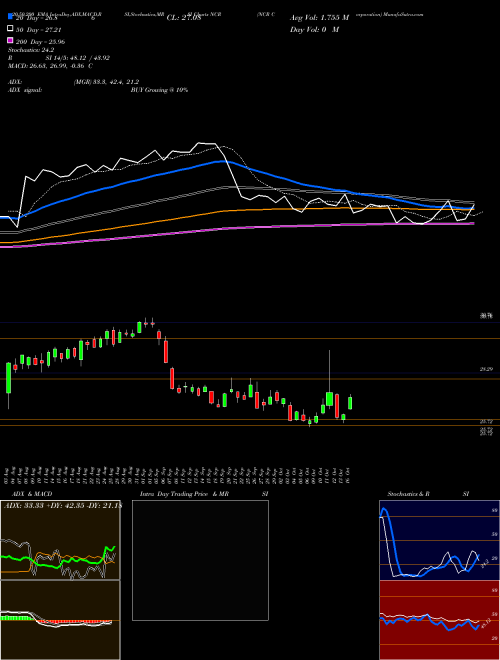Open the MACD histogram panel below ADX
500x660 pixels.
tap(60, 620)
